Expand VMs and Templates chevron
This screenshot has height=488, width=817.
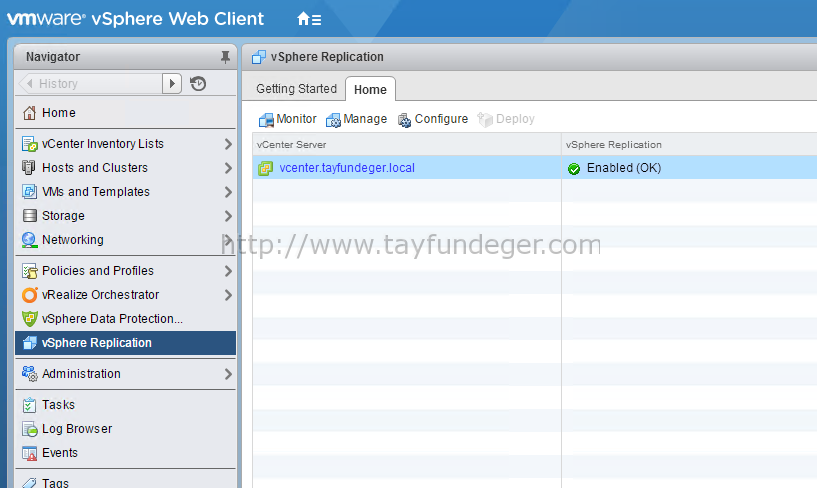pos(228,192)
